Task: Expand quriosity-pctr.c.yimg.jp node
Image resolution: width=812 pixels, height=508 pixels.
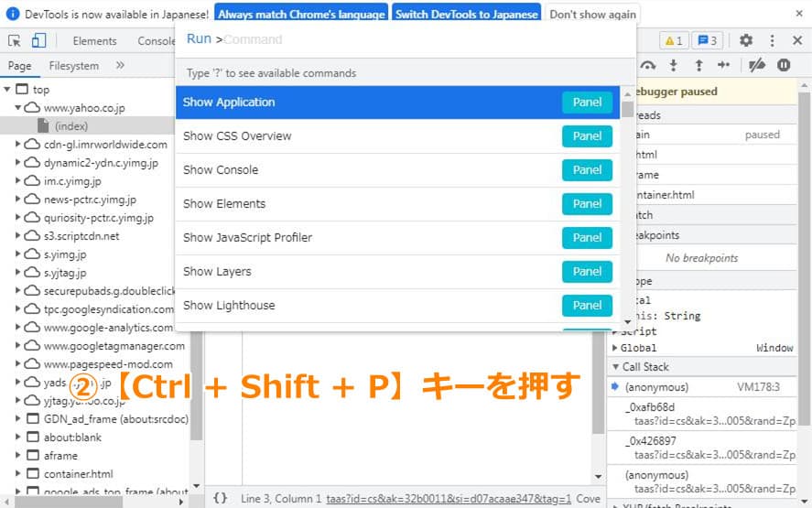Action: (x=17, y=217)
